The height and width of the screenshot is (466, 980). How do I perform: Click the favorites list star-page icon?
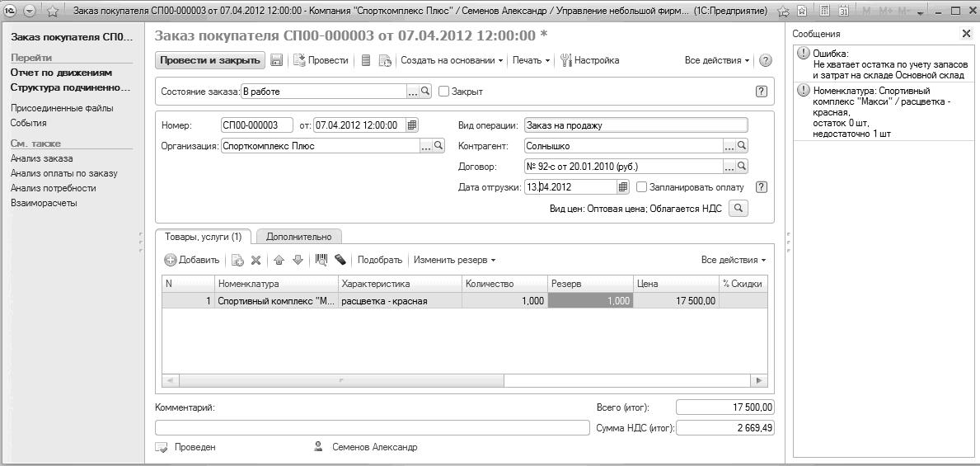pyautogui.click(x=802, y=11)
